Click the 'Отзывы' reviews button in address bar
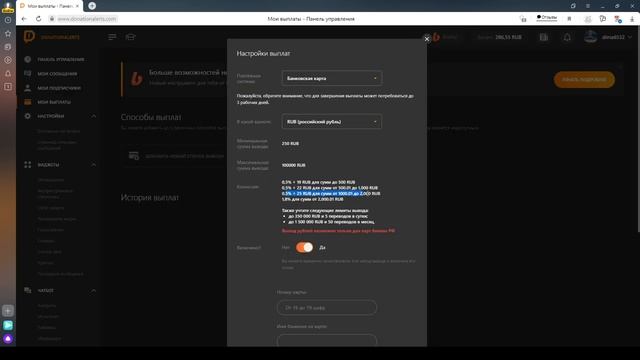Image resolution: width=640 pixels, height=360 pixels. pos(547,18)
